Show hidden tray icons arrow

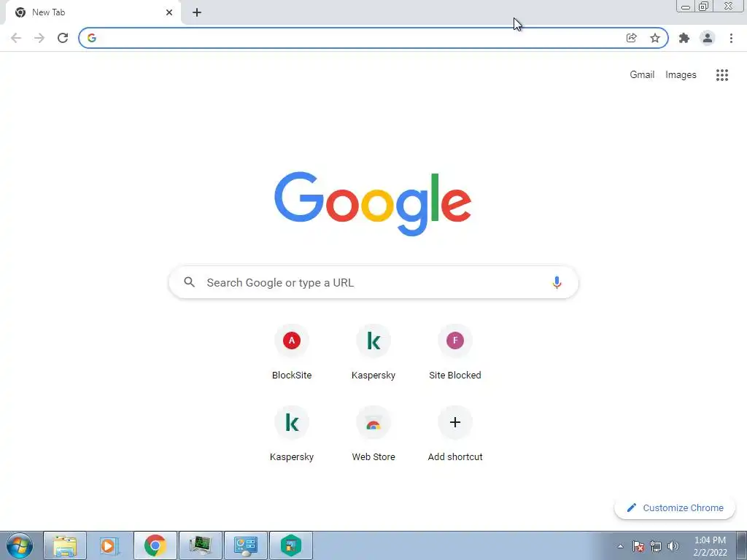[620, 546]
